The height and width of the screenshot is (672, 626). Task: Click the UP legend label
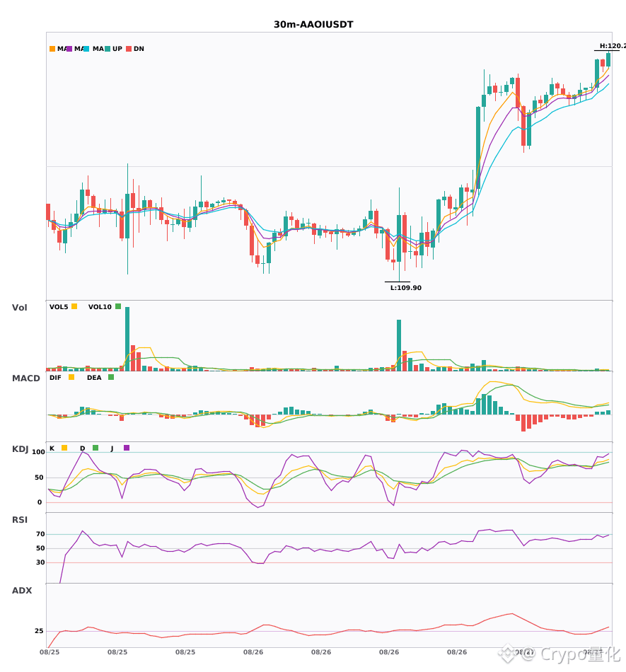tap(117, 49)
